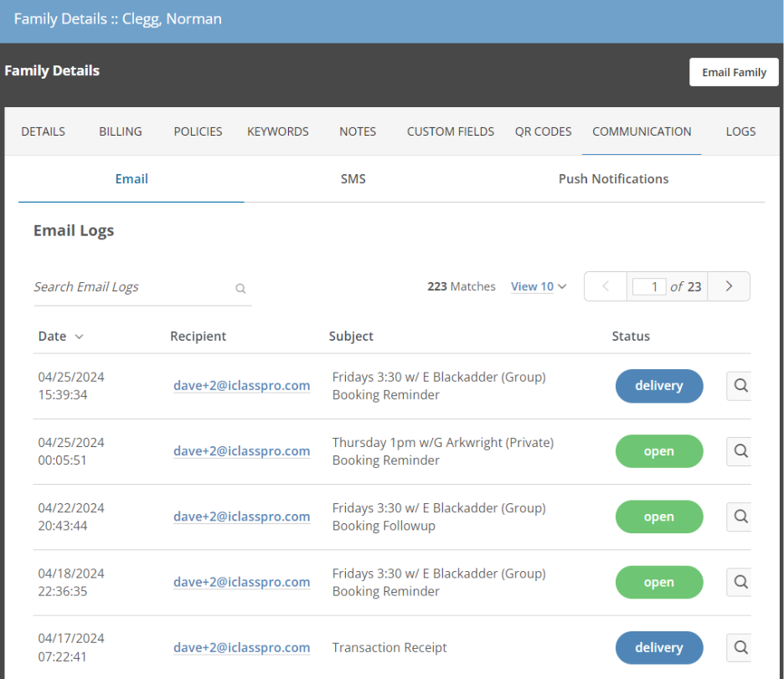
Task: Select the KEYWORDS tab
Action: 278,131
